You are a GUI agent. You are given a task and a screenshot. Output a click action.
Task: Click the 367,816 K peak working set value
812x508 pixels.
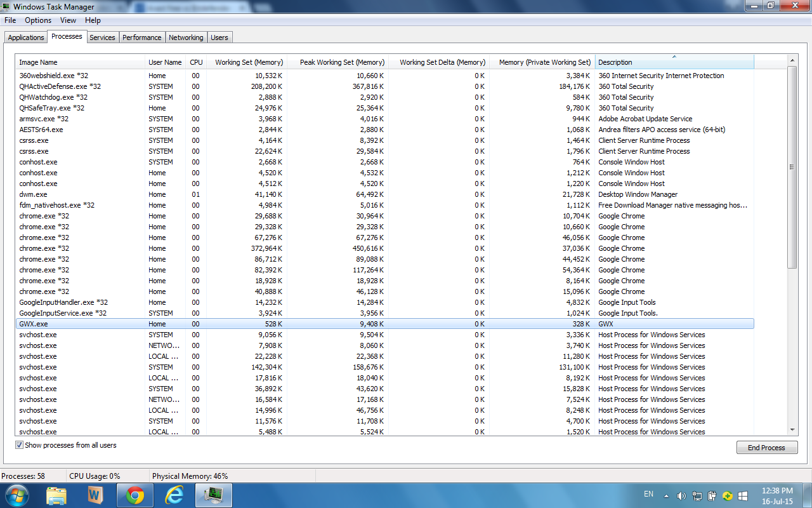[x=369, y=86]
